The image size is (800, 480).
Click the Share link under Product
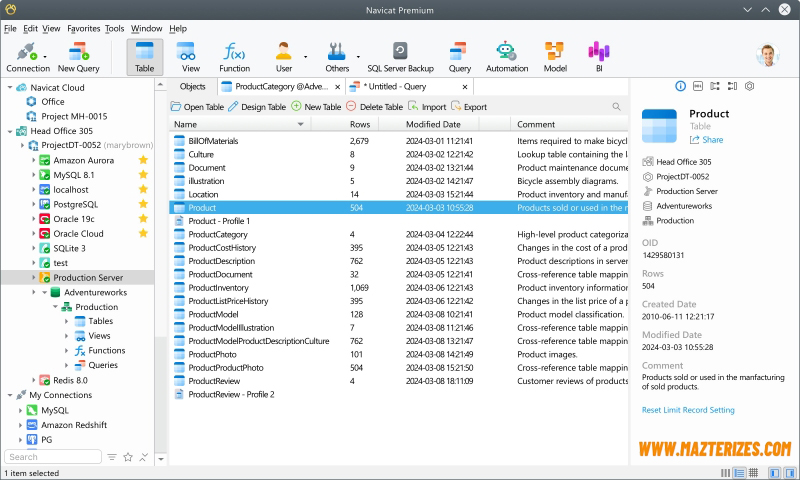click(707, 140)
